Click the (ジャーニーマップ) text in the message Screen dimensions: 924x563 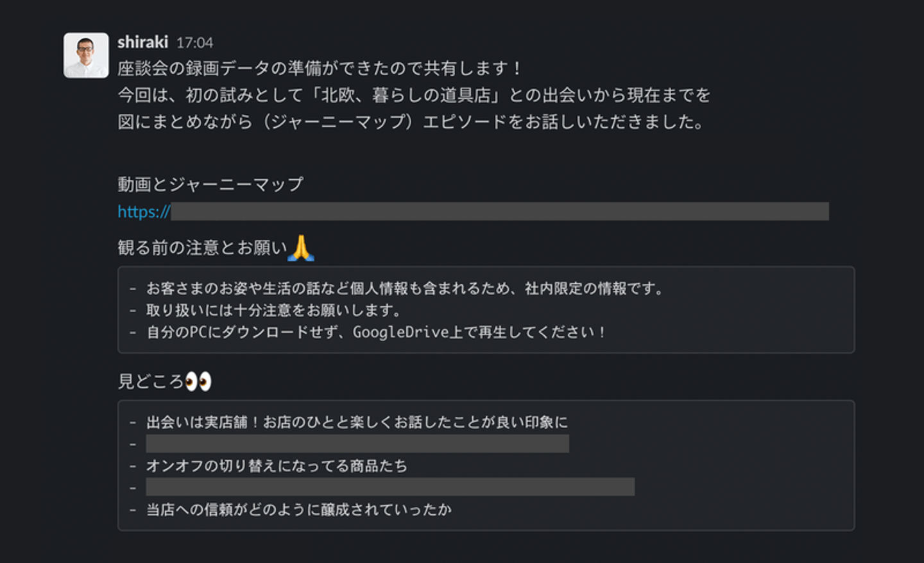tap(337, 122)
